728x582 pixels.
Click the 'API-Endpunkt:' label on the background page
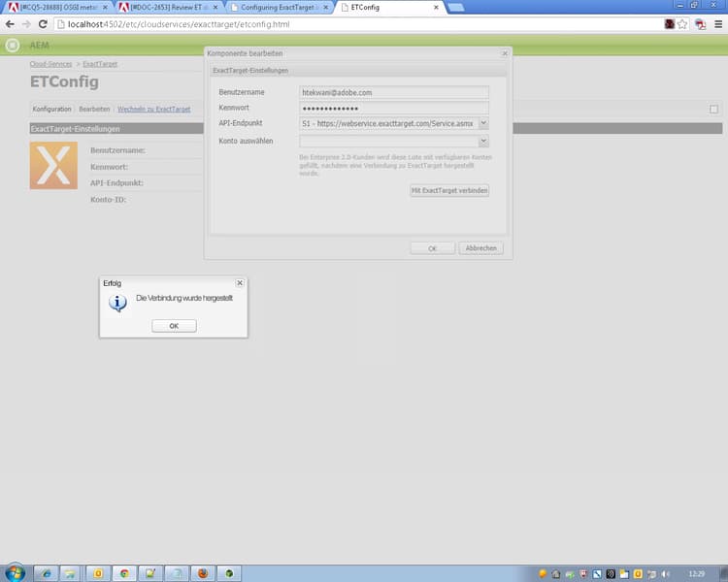tap(116, 183)
